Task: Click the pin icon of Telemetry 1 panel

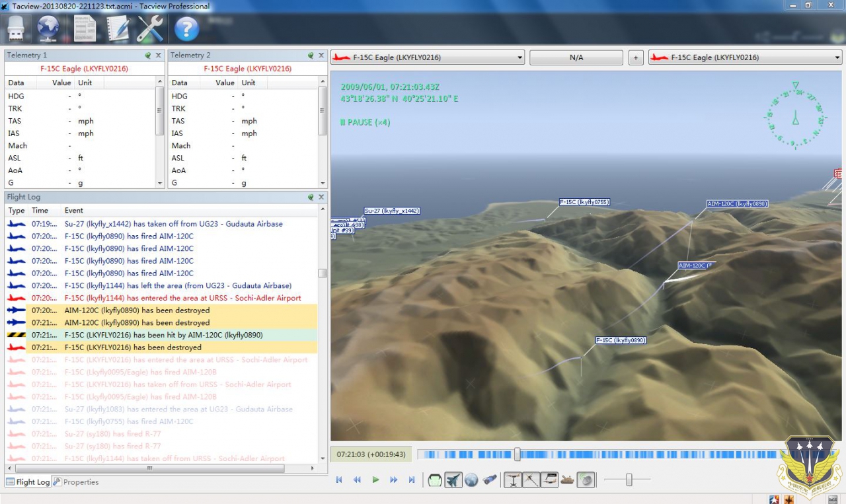Action: pyautogui.click(x=149, y=55)
